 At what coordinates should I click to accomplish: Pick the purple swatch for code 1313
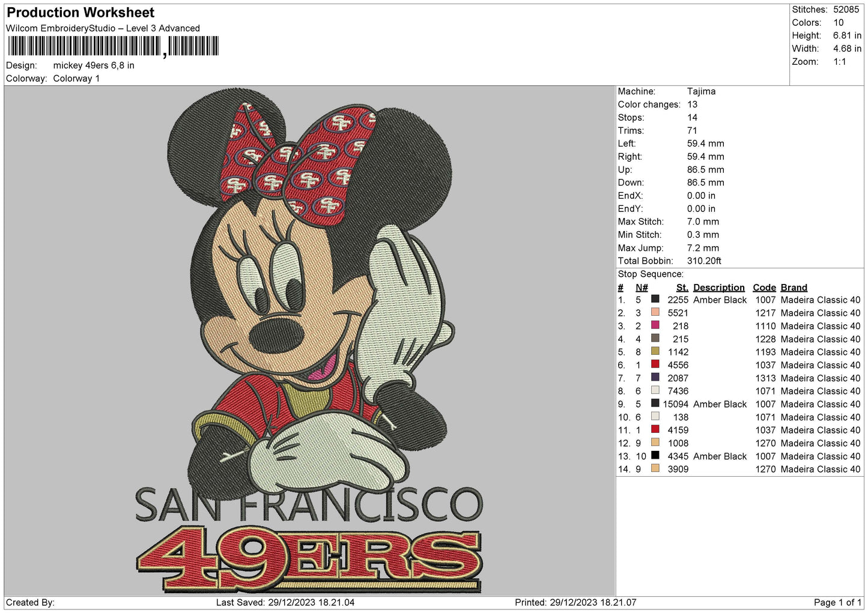coord(655,377)
